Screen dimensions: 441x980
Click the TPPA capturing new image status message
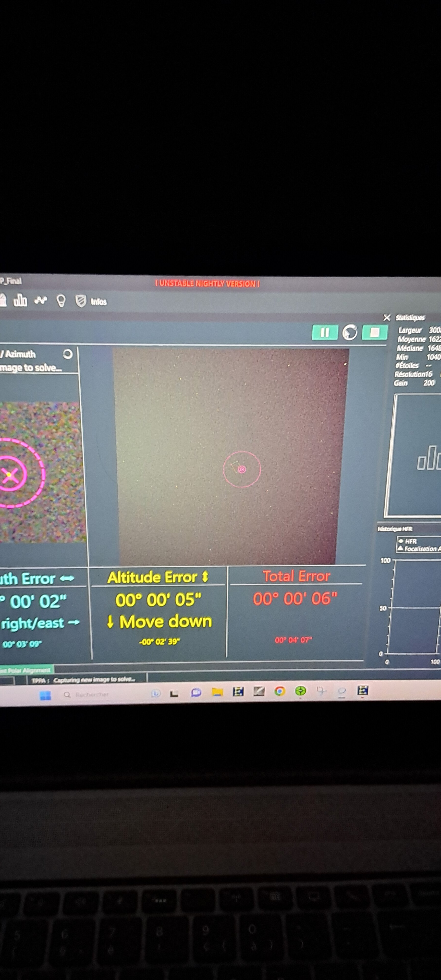pos(84,680)
